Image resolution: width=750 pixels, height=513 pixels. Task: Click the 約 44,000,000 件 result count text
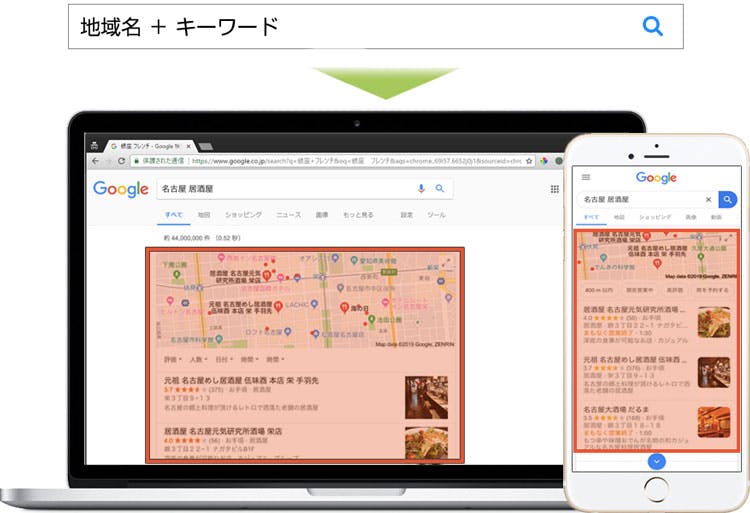[187, 238]
